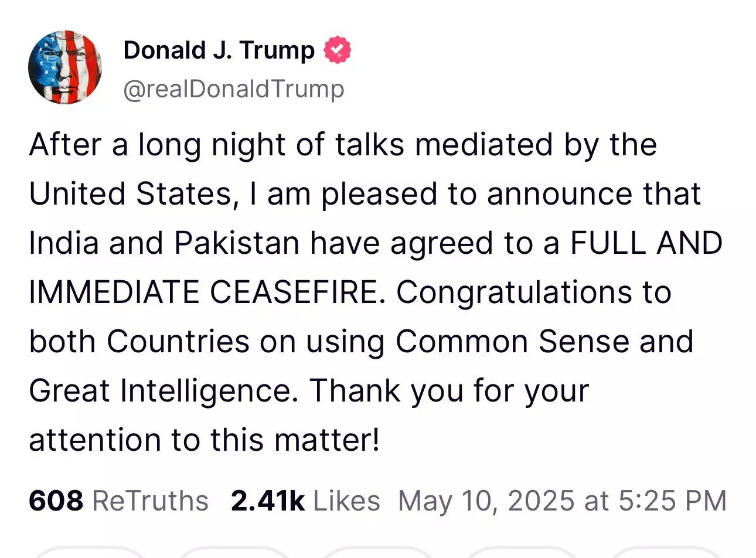Image resolution: width=756 pixels, height=558 pixels.
Task: Click the fourth action button below stats
Action: (x=522, y=553)
